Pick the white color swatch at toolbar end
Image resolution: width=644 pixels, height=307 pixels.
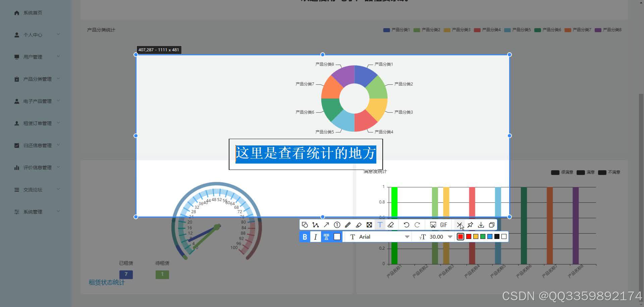click(x=504, y=237)
